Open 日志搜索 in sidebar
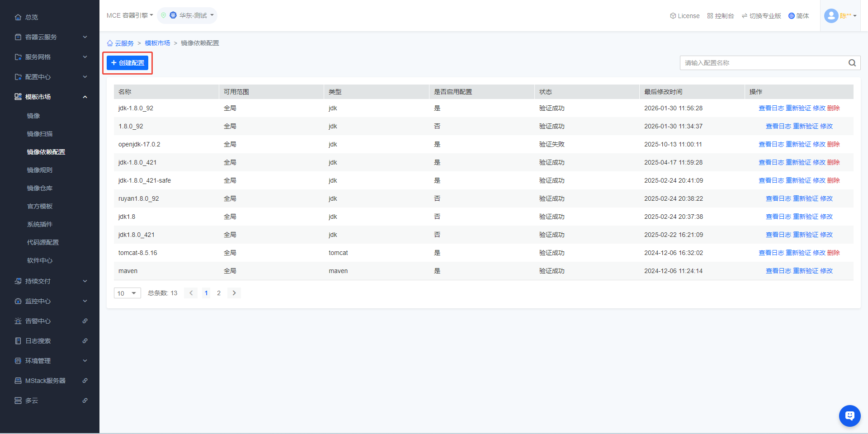This screenshot has width=868, height=434. coord(38,341)
